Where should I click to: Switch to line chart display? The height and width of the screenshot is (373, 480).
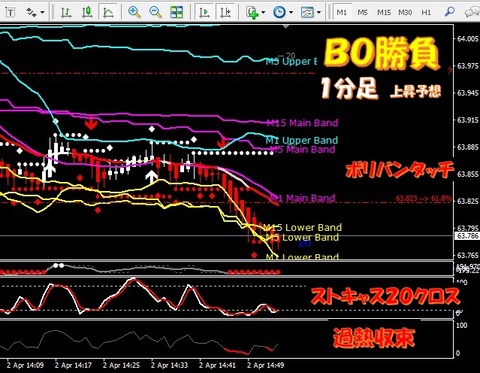(108, 13)
